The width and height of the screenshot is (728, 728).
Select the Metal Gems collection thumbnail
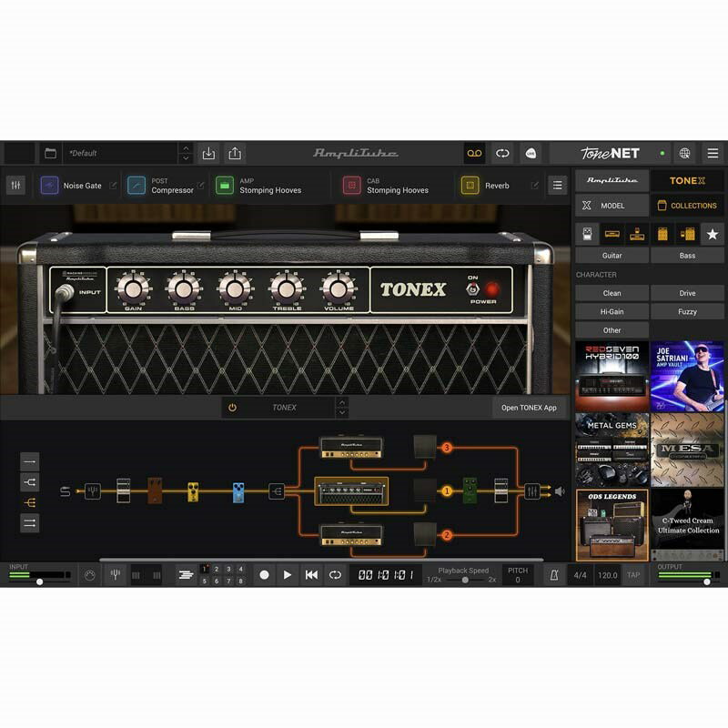coord(612,449)
